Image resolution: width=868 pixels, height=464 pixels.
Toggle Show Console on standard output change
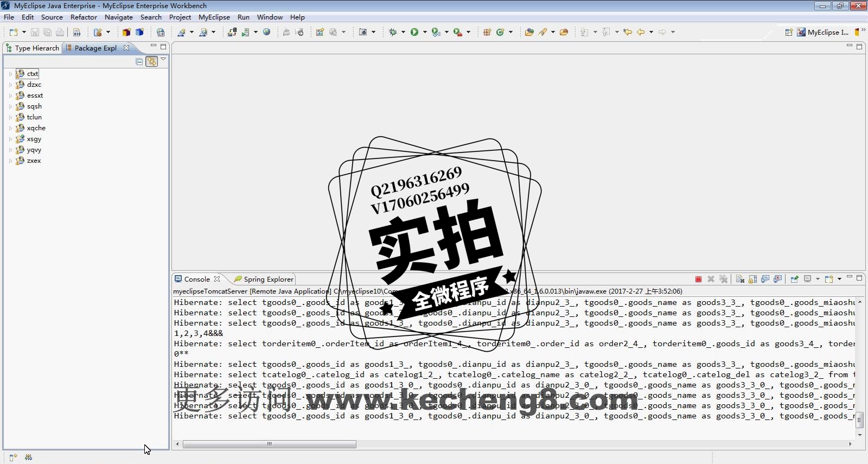[765, 279]
